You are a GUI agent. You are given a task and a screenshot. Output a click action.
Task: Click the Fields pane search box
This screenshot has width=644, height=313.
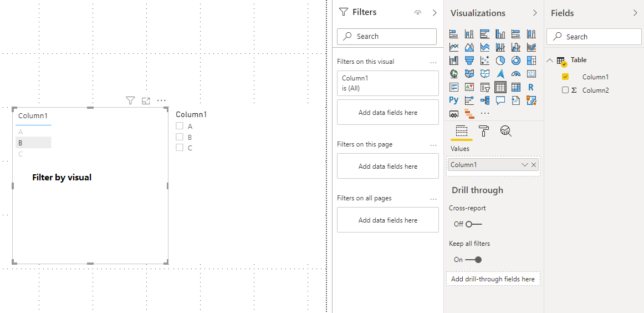(594, 37)
